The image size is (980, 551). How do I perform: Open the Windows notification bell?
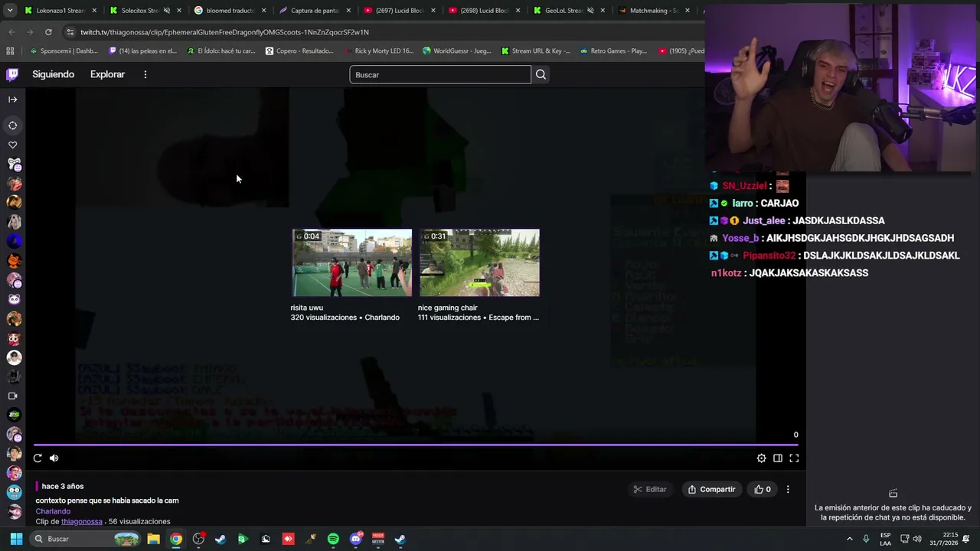(x=968, y=539)
